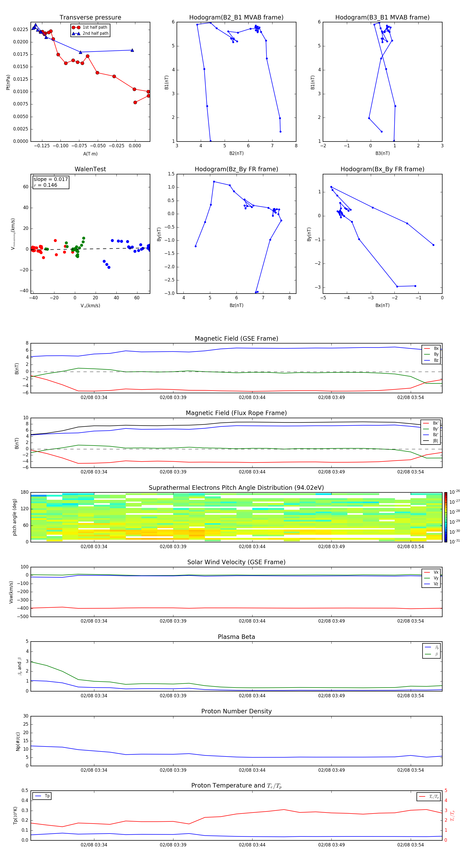473x868 pixels.
Task: Click the 'pitch angle (deg)' axis label
Action: [14, 517]
